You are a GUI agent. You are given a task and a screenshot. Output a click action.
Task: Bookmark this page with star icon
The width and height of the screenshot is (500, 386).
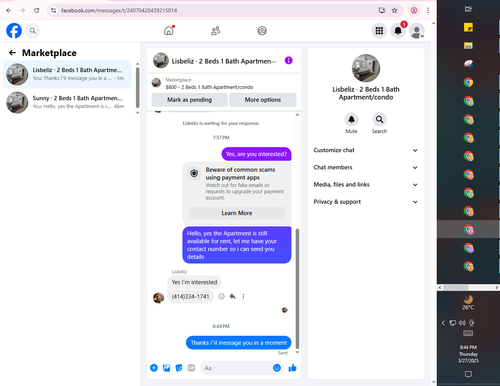(x=395, y=10)
